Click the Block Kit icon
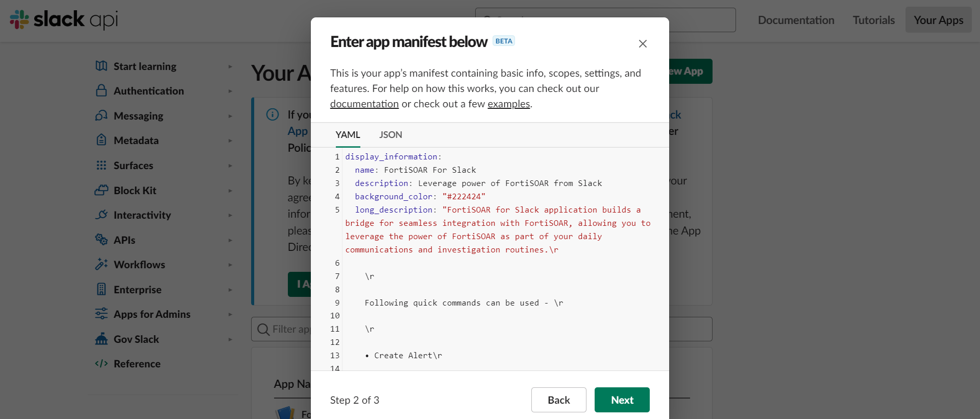980x419 pixels. coord(101,190)
